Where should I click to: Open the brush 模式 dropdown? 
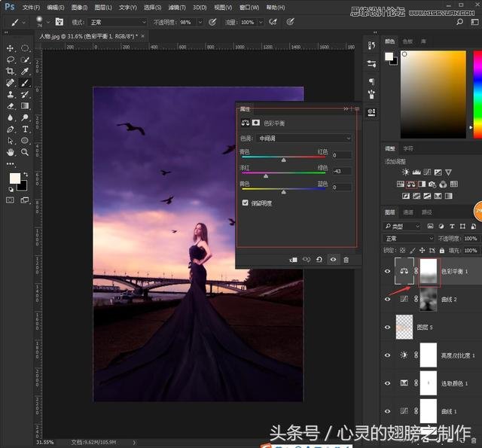[x=117, y=23]
